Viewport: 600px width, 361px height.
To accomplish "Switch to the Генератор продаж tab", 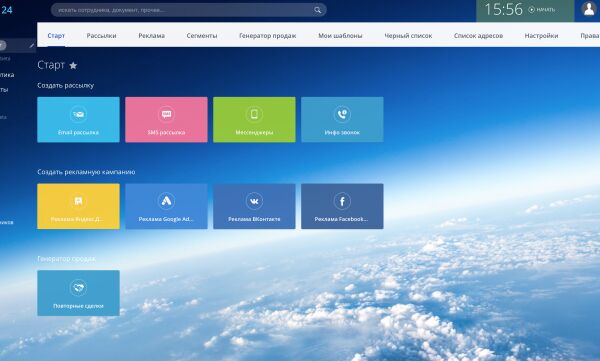I will click(267, 35).
